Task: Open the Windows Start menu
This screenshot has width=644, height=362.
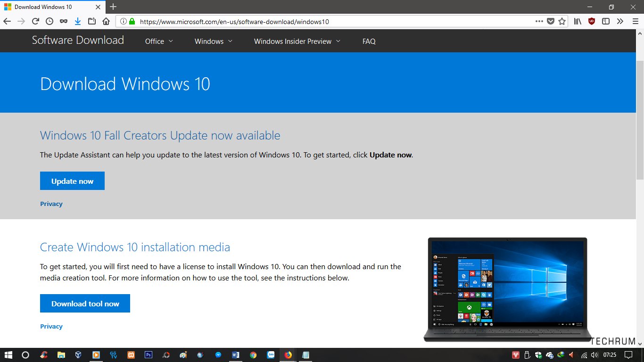Action: [8, 355]
